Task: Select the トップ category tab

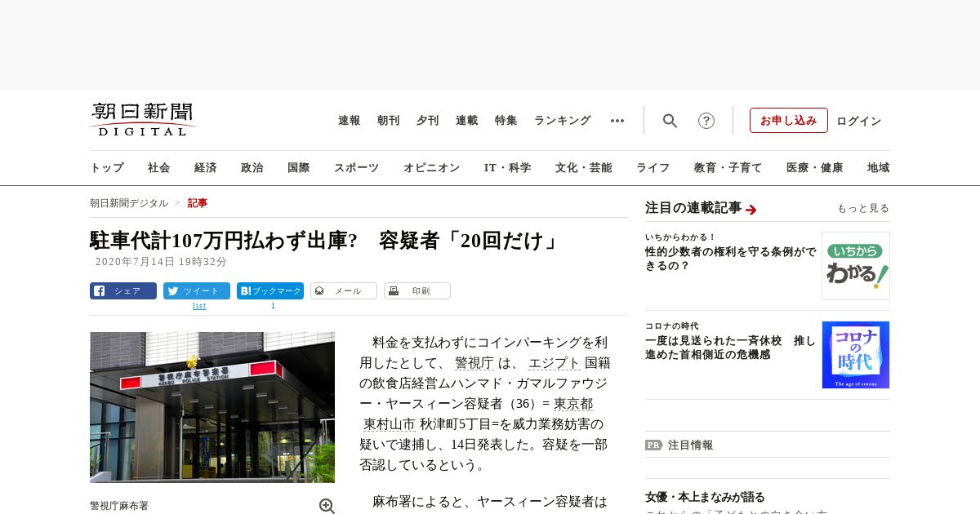Action: (x=107, y=168)
